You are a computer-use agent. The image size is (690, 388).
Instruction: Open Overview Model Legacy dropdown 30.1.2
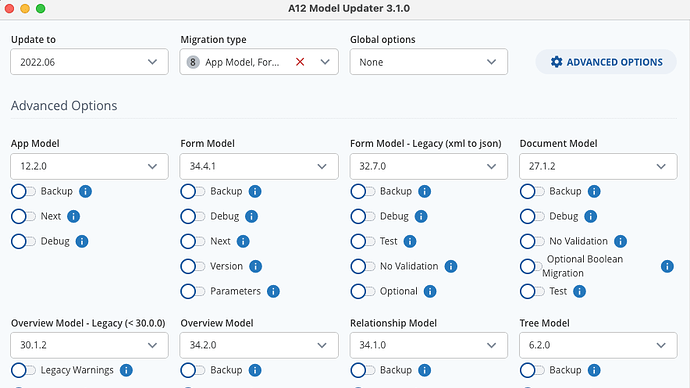click(89, 345)
